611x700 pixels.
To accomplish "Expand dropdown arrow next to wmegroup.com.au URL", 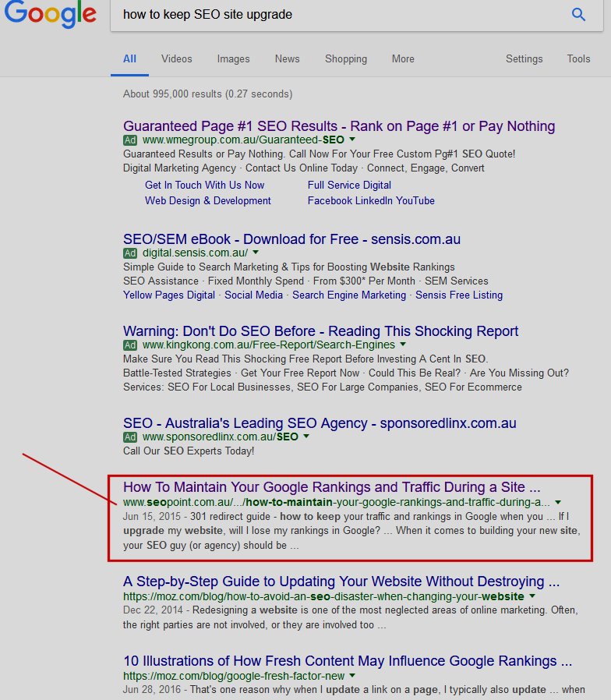I will (x=352, y=140).
